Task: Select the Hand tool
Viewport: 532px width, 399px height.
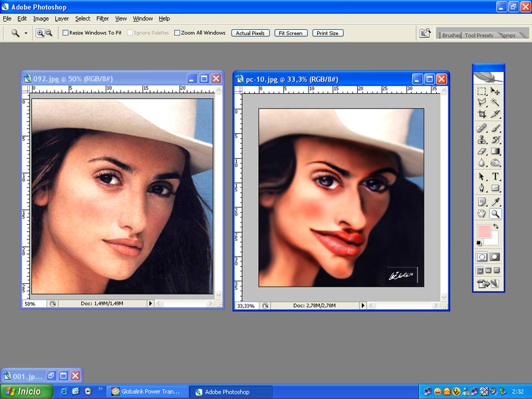Action: 482,213
